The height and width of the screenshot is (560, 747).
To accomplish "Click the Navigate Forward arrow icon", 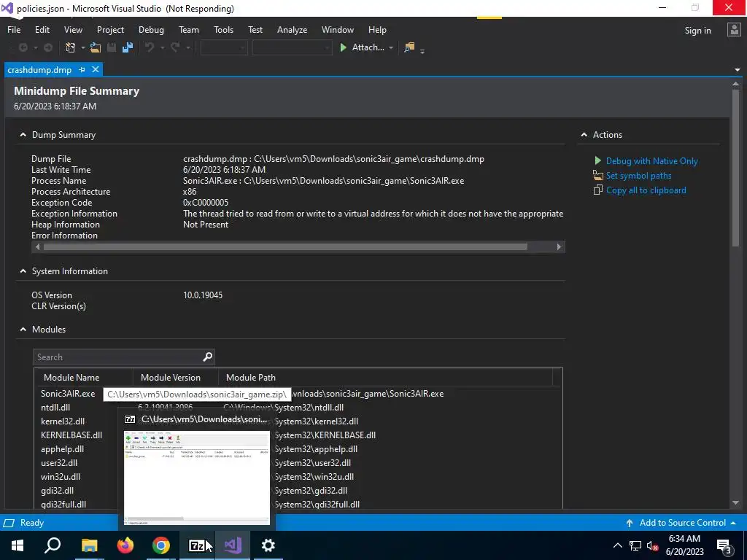I will point(48,47).
